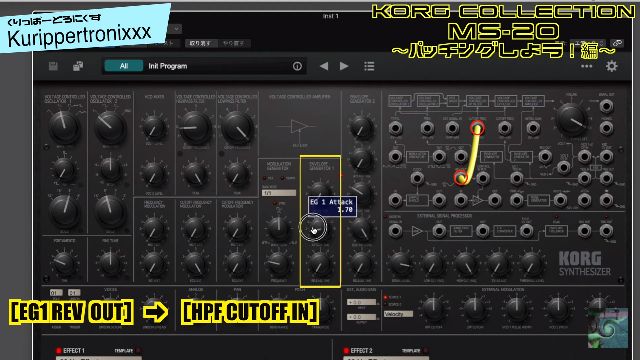Click the large VOLUME knob

[x=571, y=119]
